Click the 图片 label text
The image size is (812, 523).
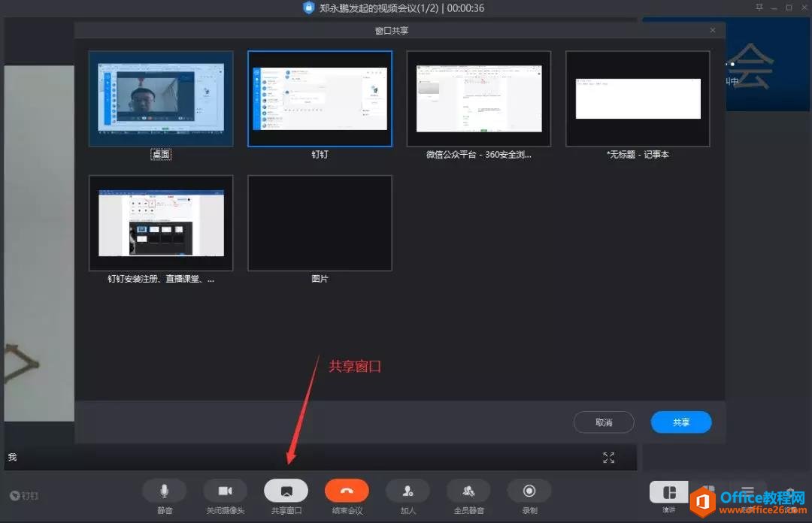(x=320, y=279)
